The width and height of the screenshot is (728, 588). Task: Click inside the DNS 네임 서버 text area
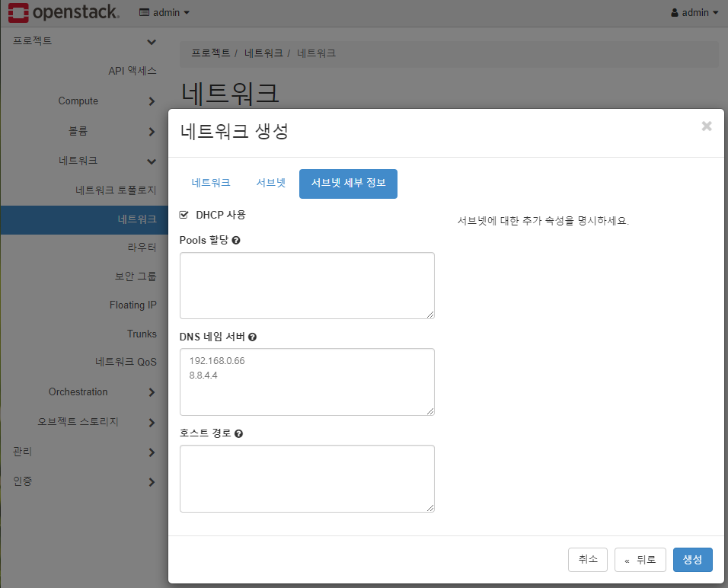(x=307, y=382)
